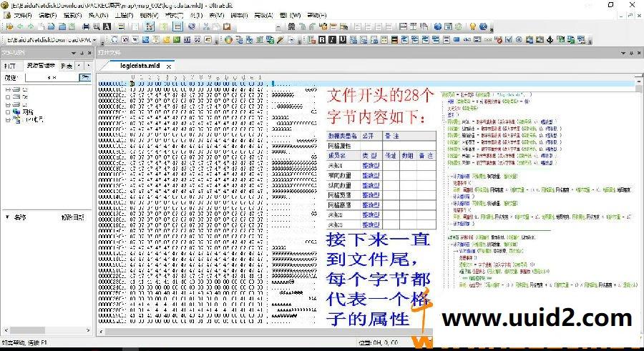Click the Paste clipboard icon
This screenshot has height=351, width=644.
coord(226,26)
